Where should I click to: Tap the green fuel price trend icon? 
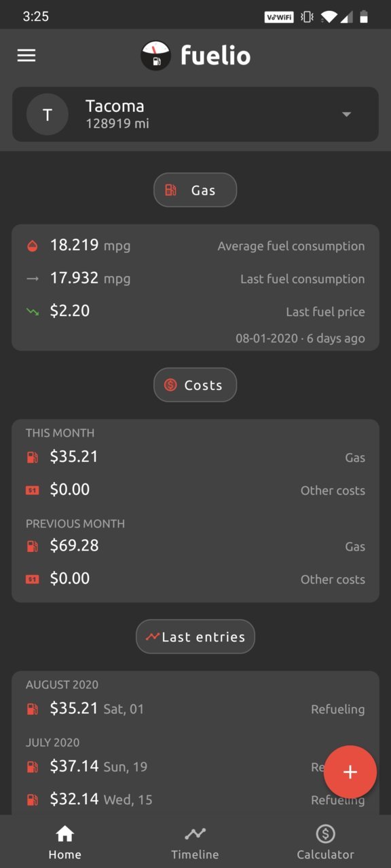tap(32, 312)
